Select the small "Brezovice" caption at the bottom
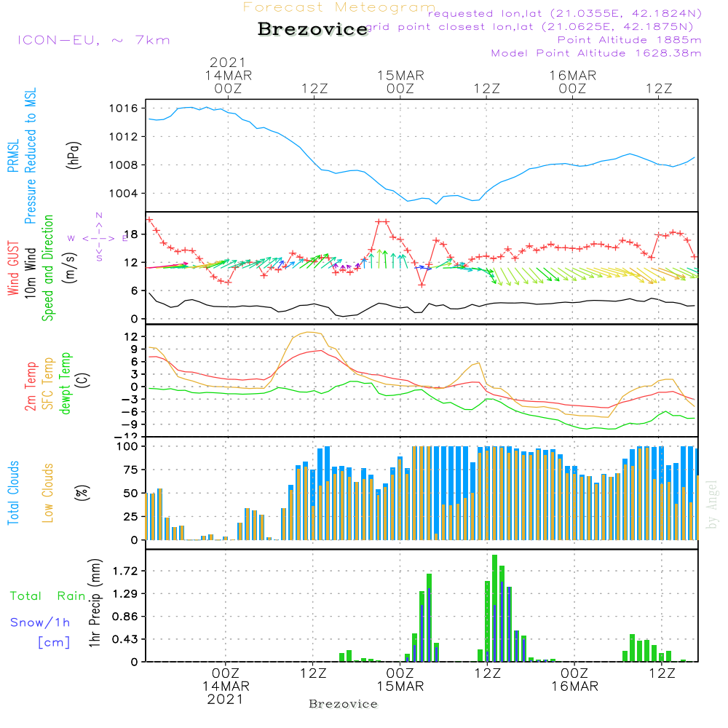 tap(343, 704)
